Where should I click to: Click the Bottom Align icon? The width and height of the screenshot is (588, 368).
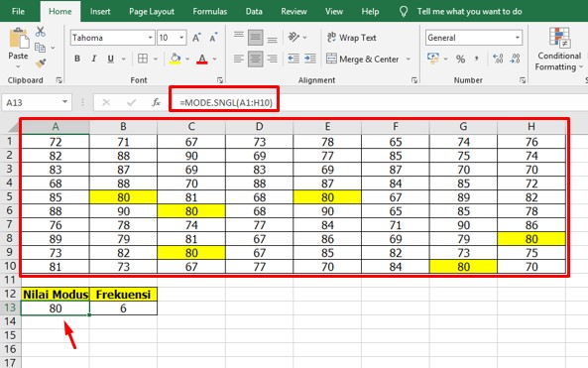[x=273, y=39]
